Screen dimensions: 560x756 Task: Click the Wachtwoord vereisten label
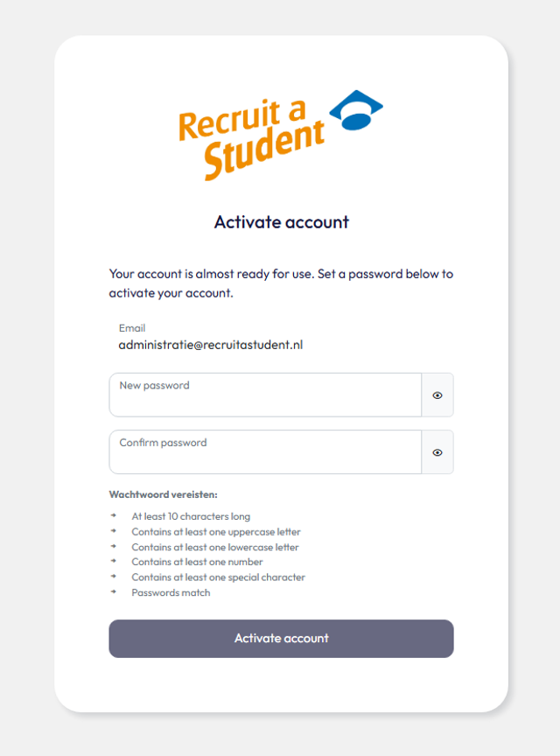163,494
